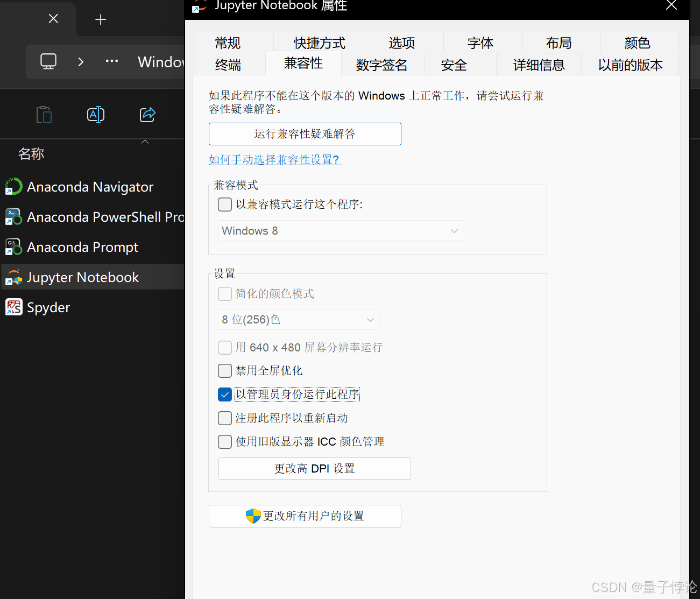Click the breadcrumb ellipsis for more path options
Screen dimensions: 700x599
(x=111, y=61)
